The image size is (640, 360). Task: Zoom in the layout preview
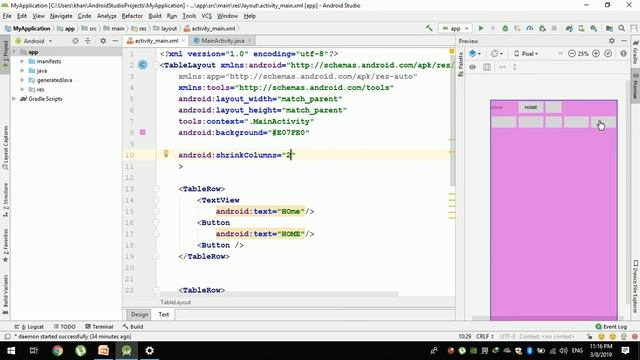click(x=596, y=53)
